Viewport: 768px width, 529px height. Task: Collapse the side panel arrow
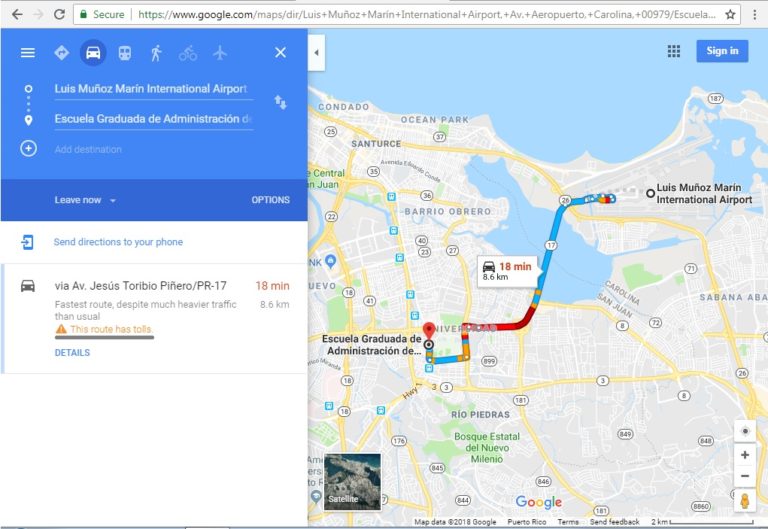tap(316, 52)
